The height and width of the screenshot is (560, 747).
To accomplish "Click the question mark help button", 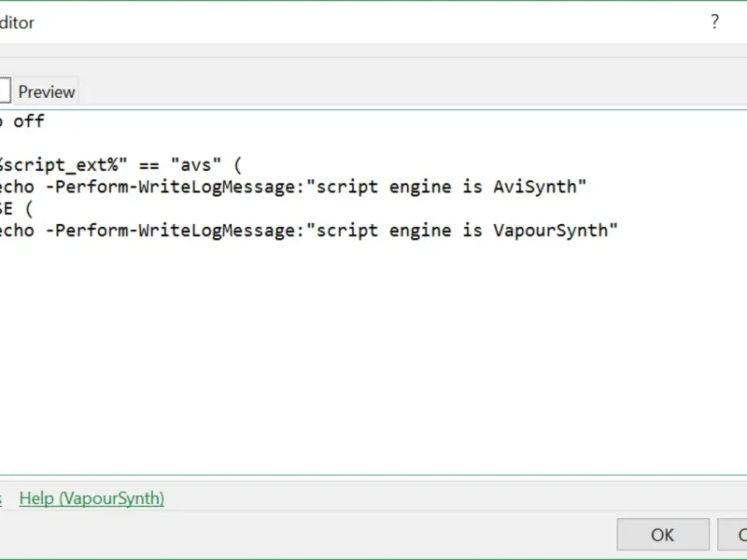I will pyautogui.click(x=715, y=22).
